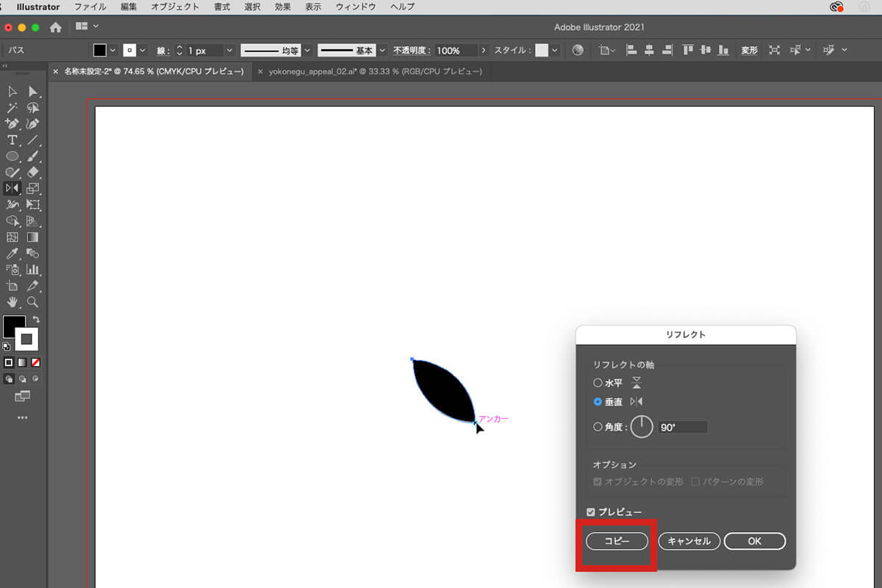
Task: Activate the Magic Wand tool
Action: (12, 108)
